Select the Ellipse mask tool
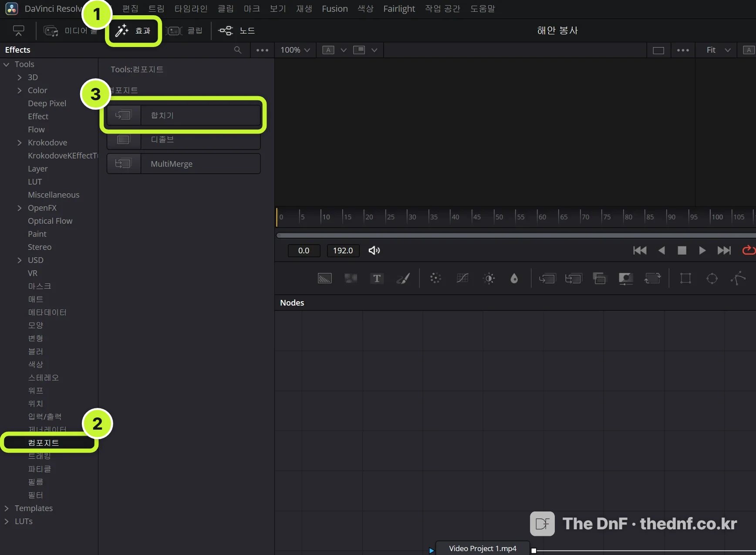The width and height of the screenshot is (756, 555). pos(712,278)
